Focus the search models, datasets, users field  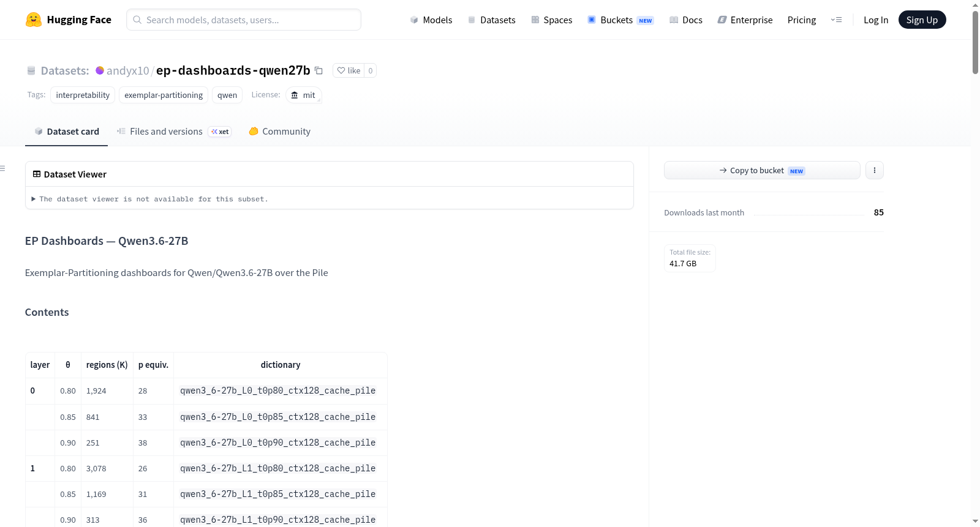click(x=244, y=20)
